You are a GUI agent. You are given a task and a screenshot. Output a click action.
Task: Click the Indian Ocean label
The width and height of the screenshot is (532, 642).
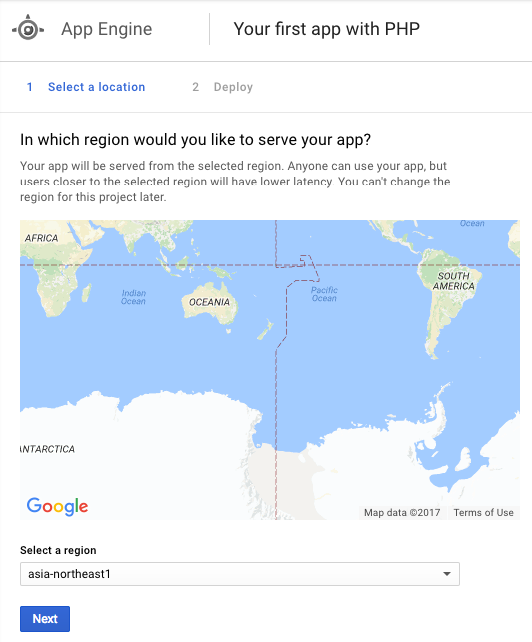134,297
